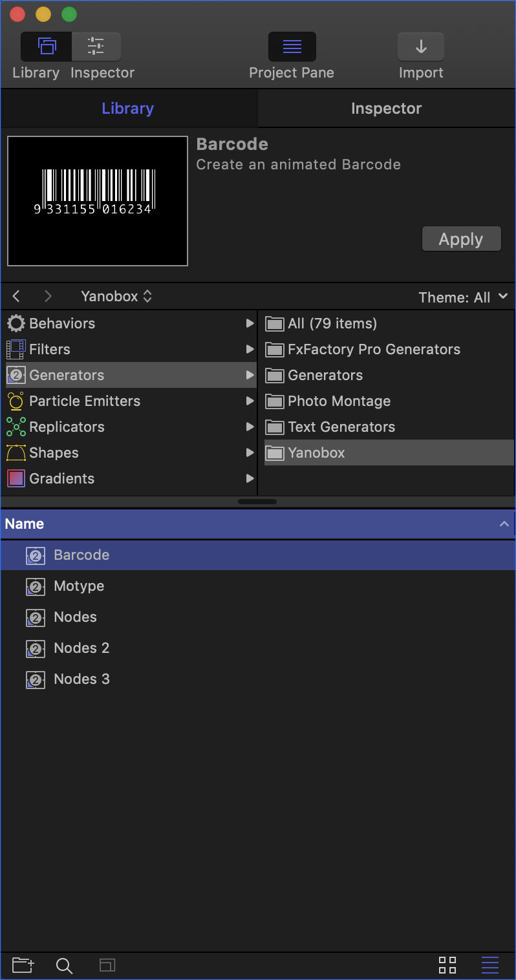Click the new folder icon at bottom
The width and height of the screenshot is (516, 980).
pyautogui.click(x=23, y=965)
